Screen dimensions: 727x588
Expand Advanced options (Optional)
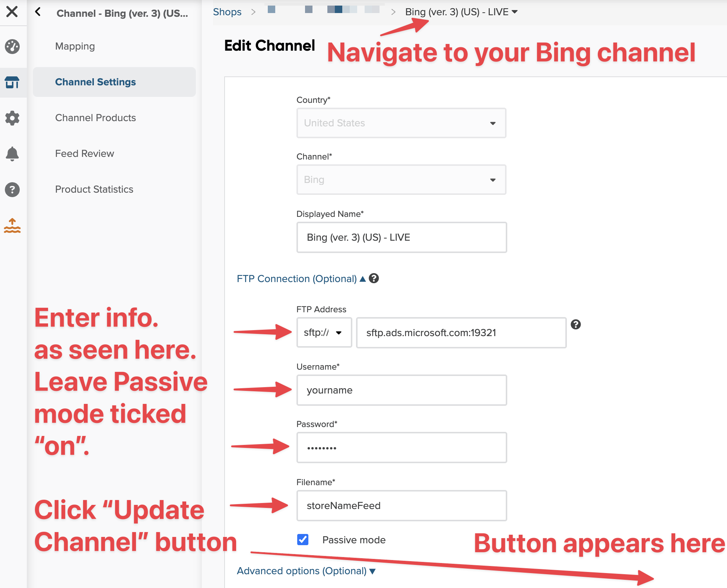[x=306, y=571]
